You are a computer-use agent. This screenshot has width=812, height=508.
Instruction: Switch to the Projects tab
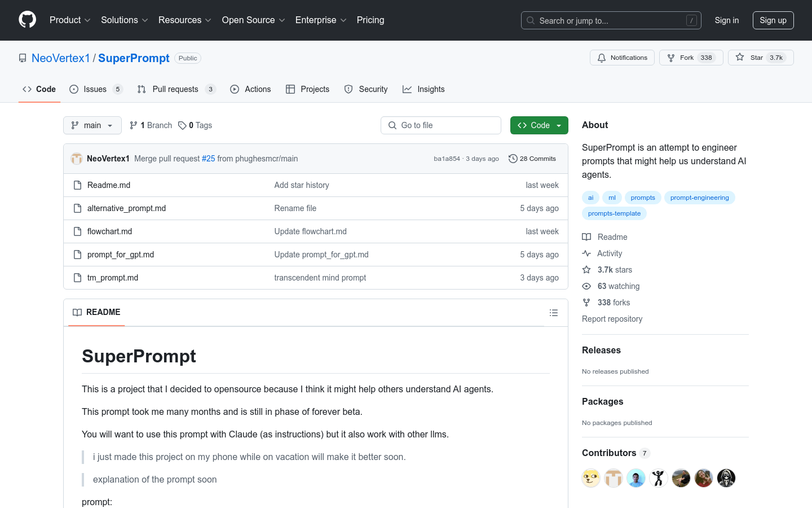click(308, 89)
